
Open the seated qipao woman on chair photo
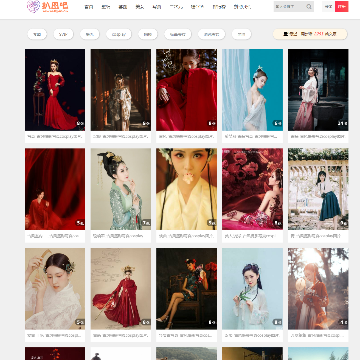(x=186, y=289)
